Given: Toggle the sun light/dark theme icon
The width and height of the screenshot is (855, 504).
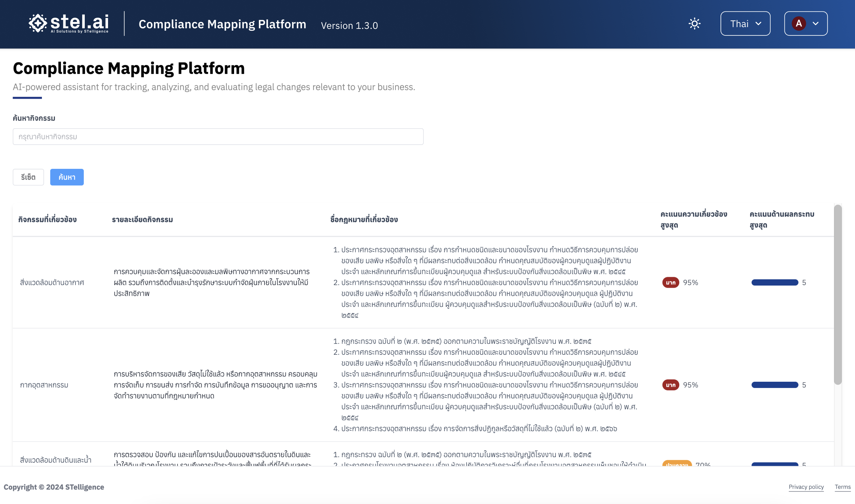Looking at the screenshot, I should coord(694,24).
